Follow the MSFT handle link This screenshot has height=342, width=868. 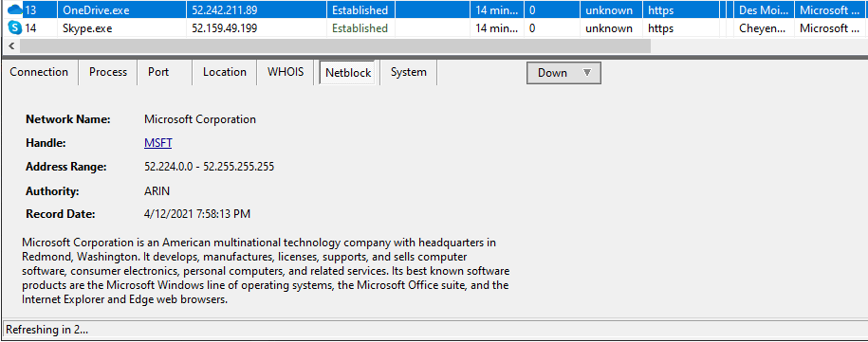pos(157,143)
